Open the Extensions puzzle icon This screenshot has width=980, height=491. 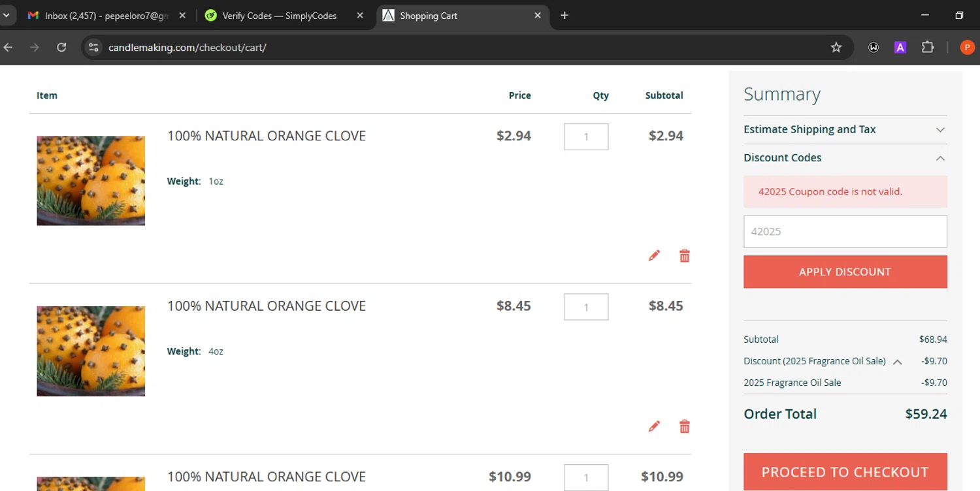click(928, 47)
